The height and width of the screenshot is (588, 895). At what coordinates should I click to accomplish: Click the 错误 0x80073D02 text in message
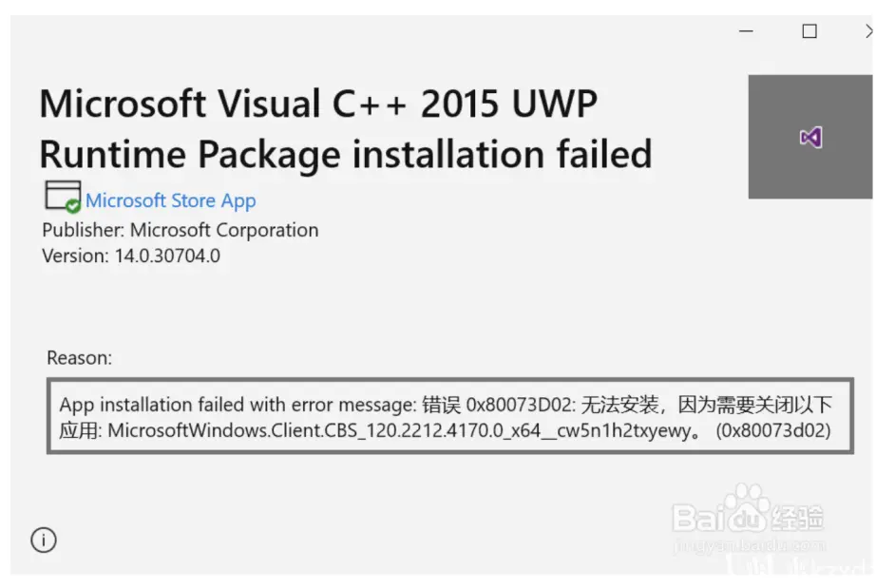pos(497,405)
